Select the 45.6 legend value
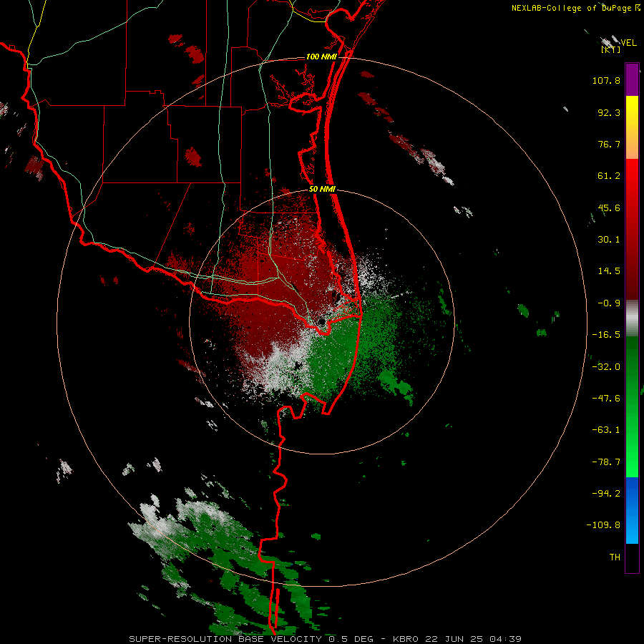644x644 pixels. 609,208
